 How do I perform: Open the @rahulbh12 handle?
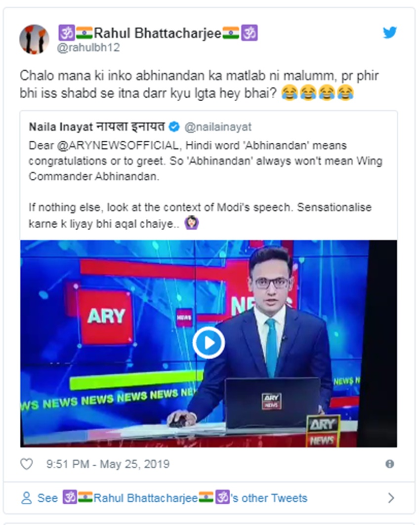pos(88,47)
